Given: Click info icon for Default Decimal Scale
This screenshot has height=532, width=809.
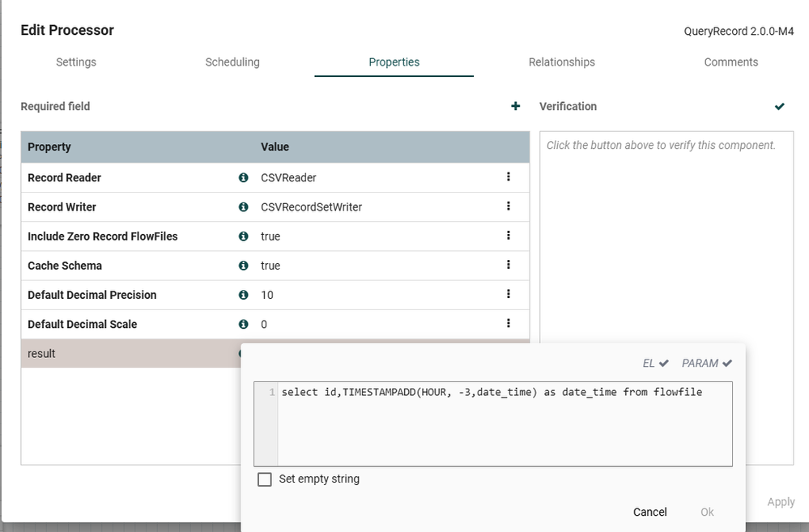Looking at the screenshot, I should click(243, 324).
